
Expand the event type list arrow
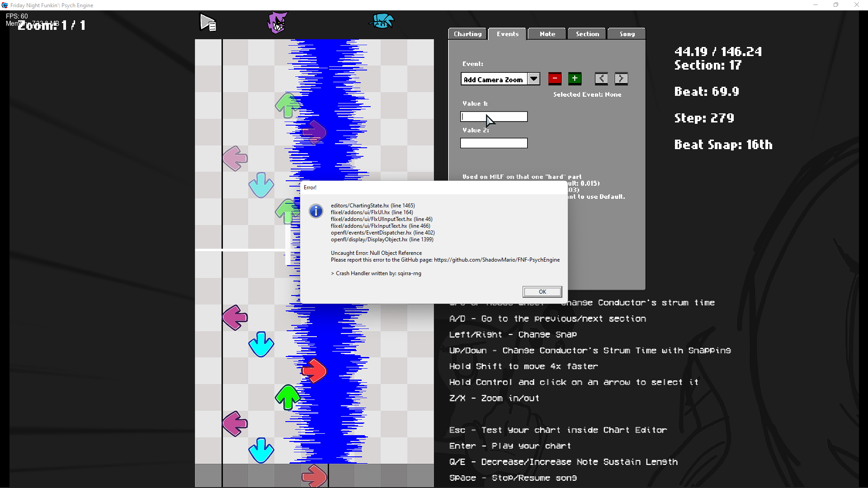pos(534,79)
